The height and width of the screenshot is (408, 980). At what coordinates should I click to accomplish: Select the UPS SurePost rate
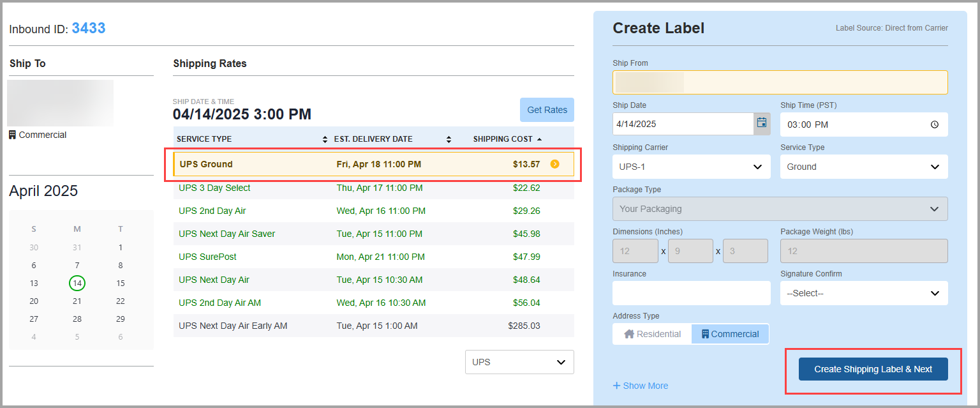(373, 257)
